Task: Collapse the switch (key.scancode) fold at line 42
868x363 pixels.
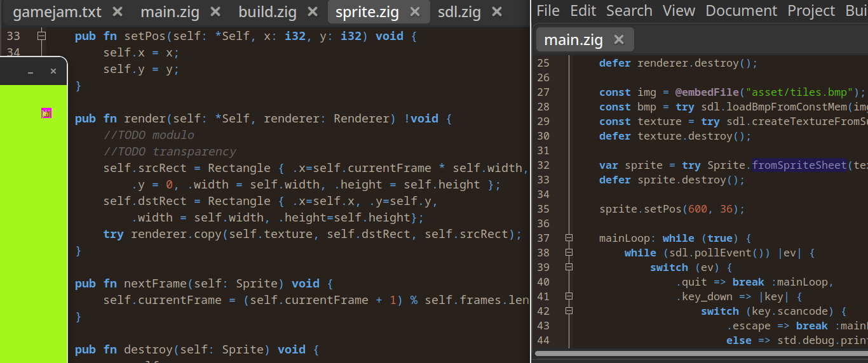Action: coord(569,311)
